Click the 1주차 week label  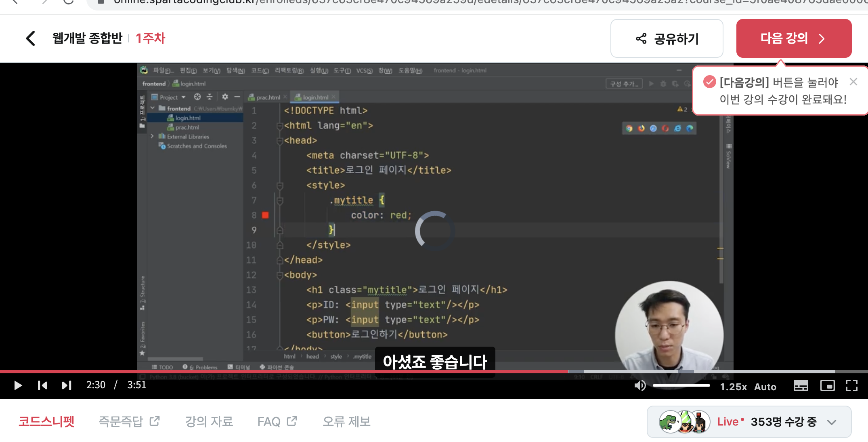pos(150,38)
